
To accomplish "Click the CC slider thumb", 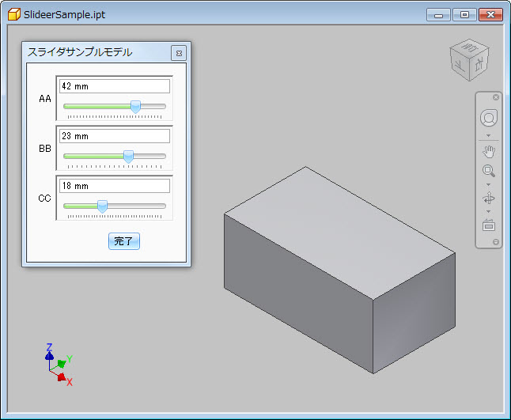I will (102, 206).
